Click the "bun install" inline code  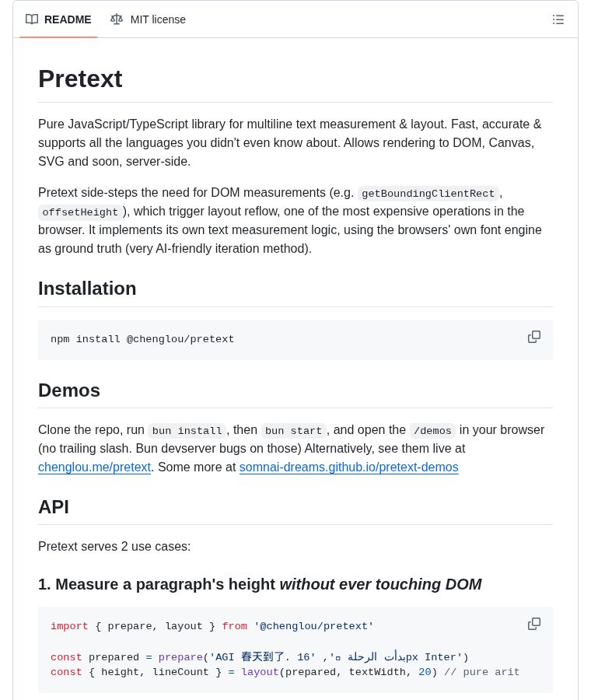(x=187, y=431)
